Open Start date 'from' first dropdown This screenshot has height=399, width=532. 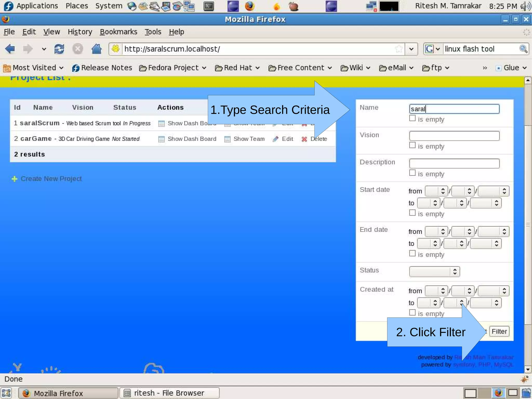[x=436, y=191]
